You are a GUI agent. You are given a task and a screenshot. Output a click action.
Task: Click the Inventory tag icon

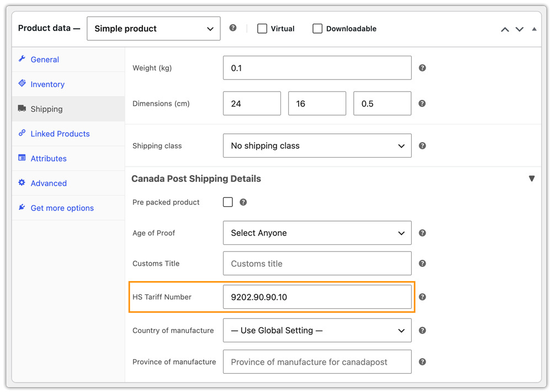pyautogui.click(x=22, y=83)
